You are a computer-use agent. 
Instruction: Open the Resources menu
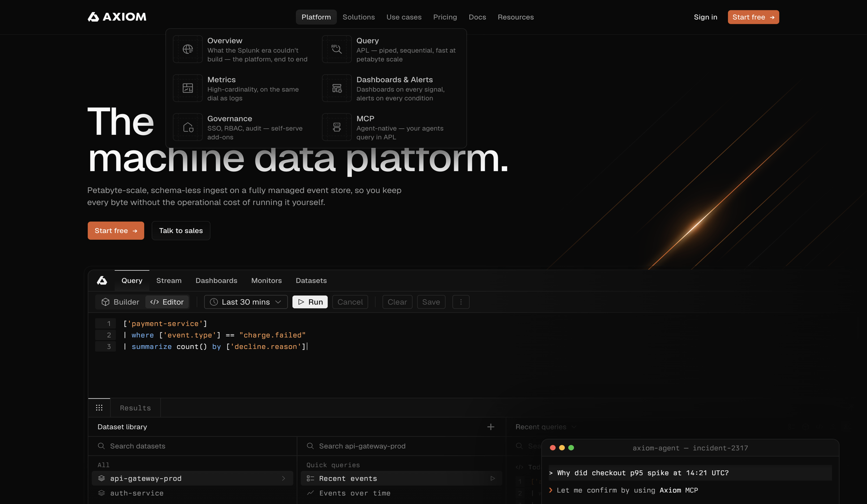pyautogui.click(x=516, y=17)
